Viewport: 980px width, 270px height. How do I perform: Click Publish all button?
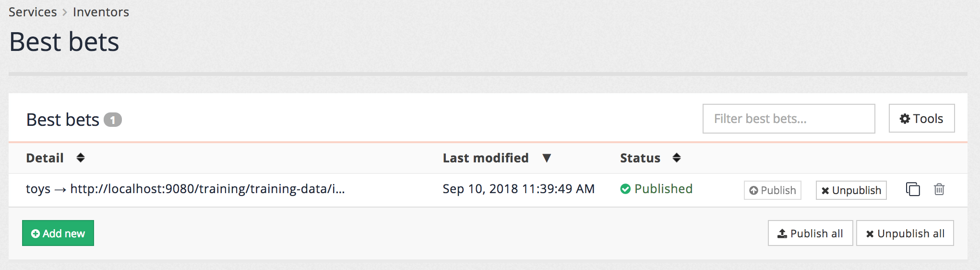click(810, 233)
